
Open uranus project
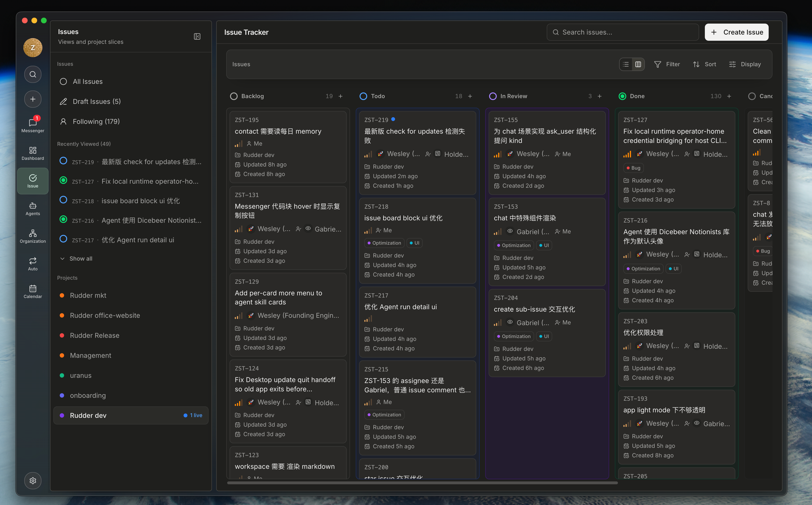pyautogui.click(x=131, y=375)
